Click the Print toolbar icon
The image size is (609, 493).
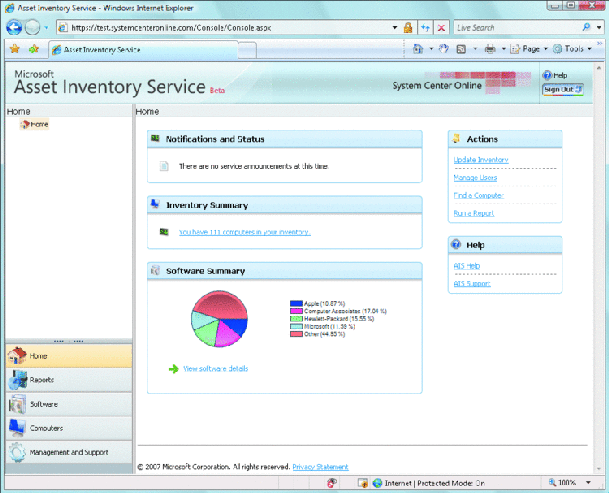pyautogui.click(x=490, y=49)
